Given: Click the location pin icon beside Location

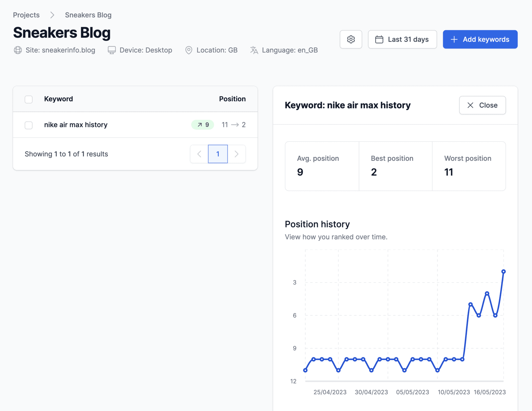Looking at the screenshot, I should pyautogui.click(x=189, y=50).
